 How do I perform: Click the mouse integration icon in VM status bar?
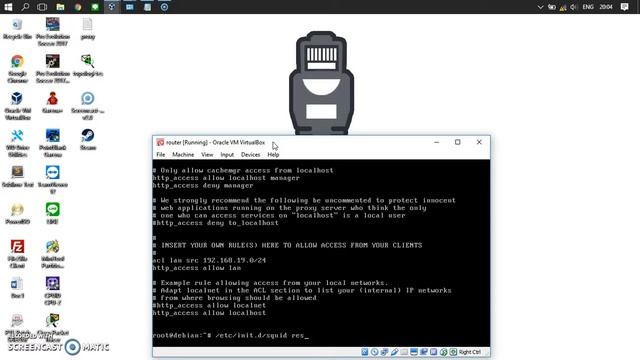point(444,352)
